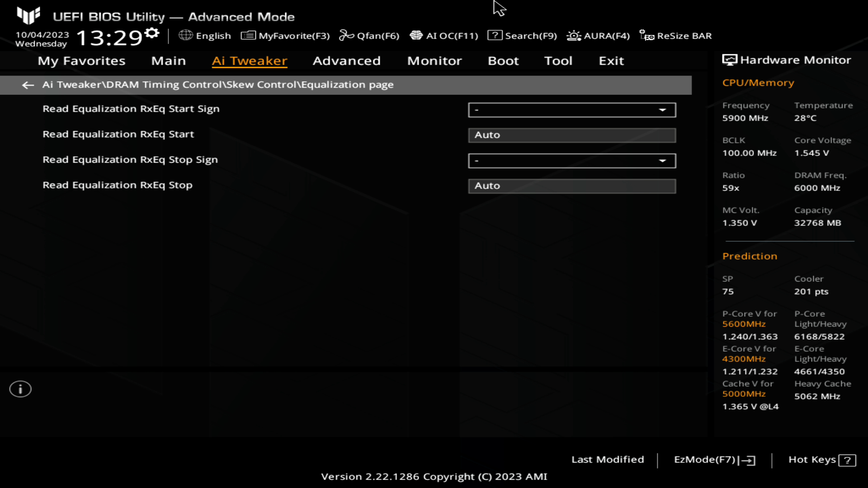Switch to the Main tab
868x488 pixels.
pyautogui.click(x=169, y=61)
